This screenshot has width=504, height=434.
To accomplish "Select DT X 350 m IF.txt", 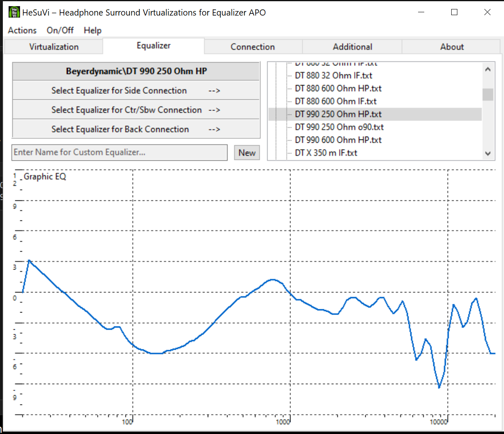I will 326,153.
